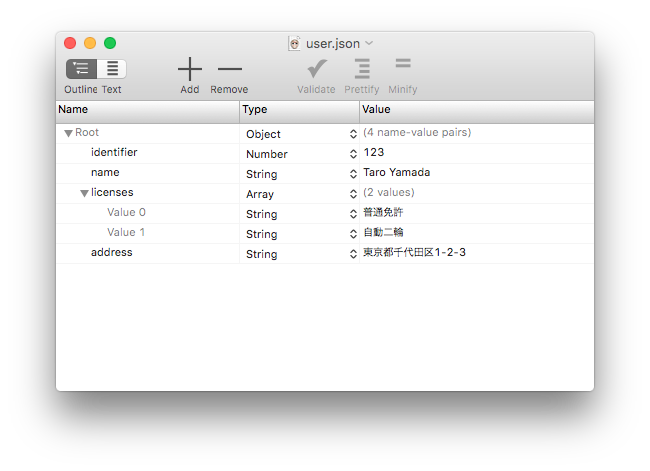Click the Validate checkmark icon
This screenshot has height=471, width=650.
pos(316,69)
